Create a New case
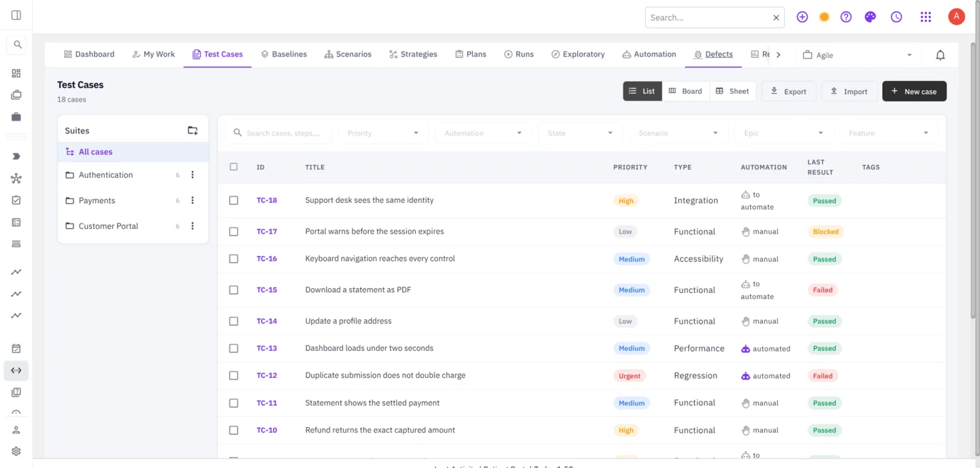 (914, 91)
